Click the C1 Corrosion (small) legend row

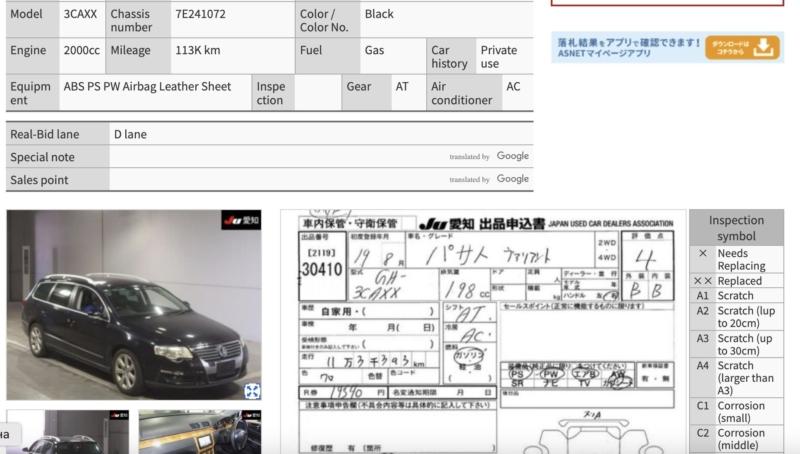(x=736, y=412)
